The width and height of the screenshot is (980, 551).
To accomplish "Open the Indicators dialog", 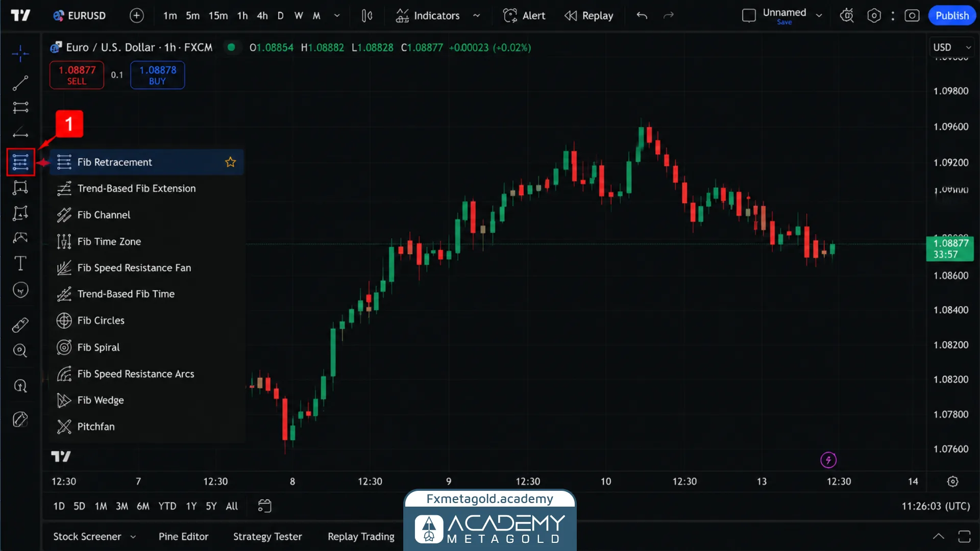I will 428,16.
